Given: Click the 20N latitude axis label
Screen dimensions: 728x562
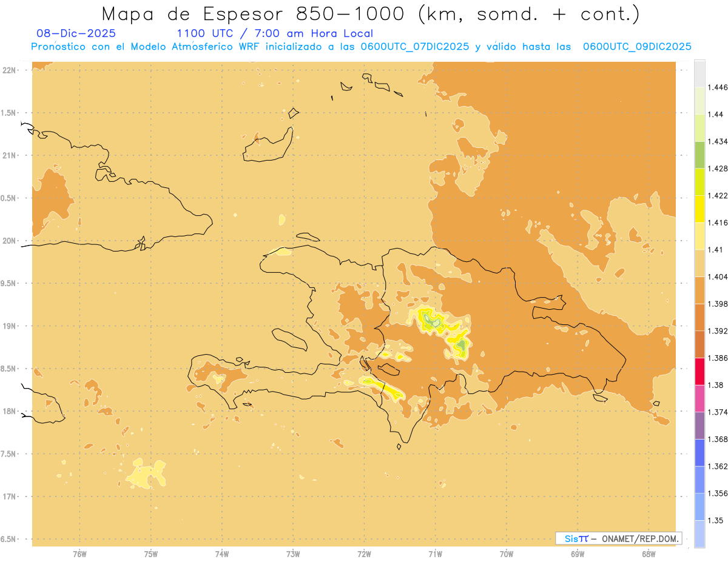Looking at the screenshot, I should 9,241.
